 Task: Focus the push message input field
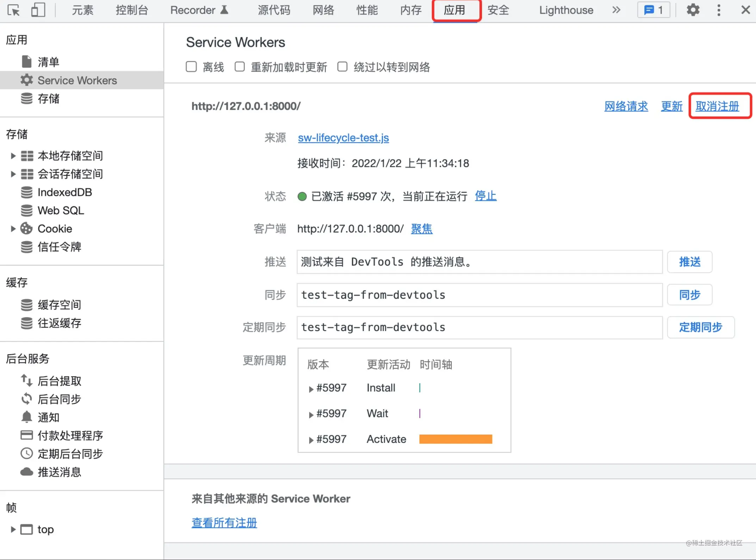coord(479,262)
